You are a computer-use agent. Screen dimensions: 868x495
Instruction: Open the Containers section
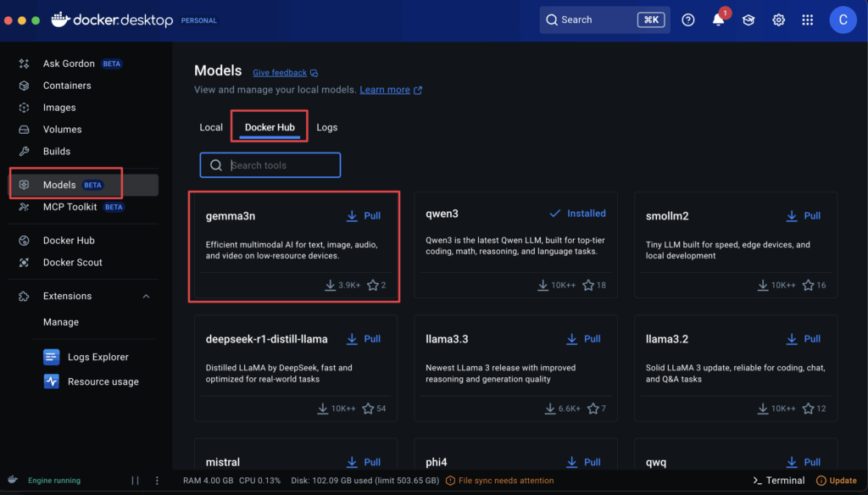67,86
